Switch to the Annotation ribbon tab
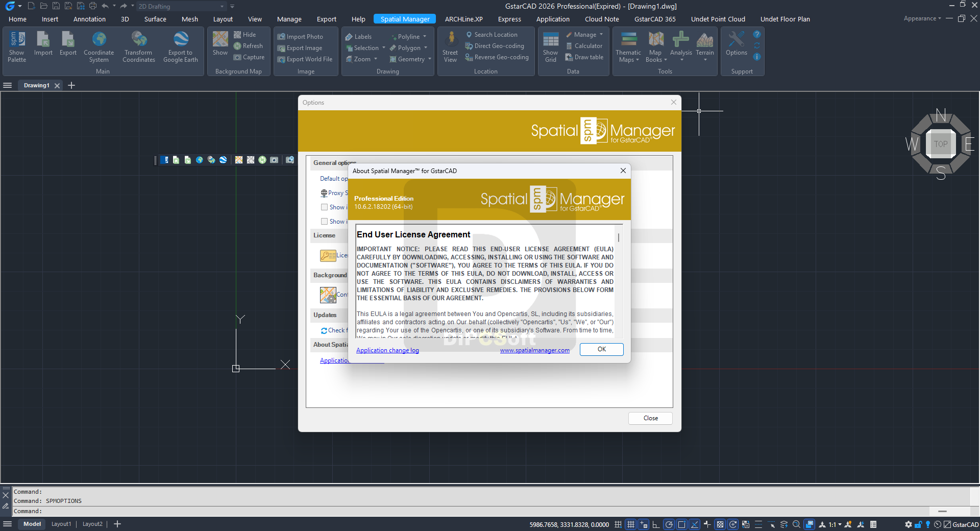This screenshot has height=531, width=980. pyautogui.click(x=89, y=19)
